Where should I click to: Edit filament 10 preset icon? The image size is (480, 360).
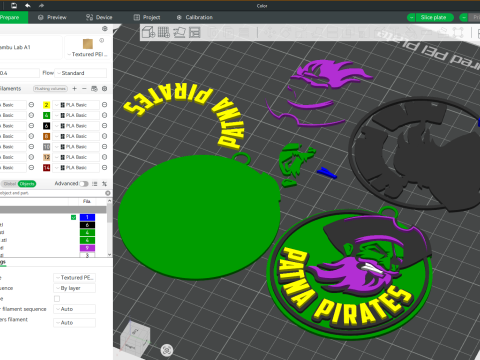point(104,147)
